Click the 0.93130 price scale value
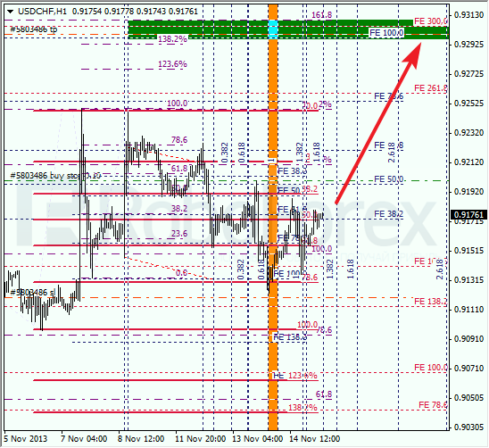The width and height of the screenshot is (489, 448). click(x=469, y=14)
